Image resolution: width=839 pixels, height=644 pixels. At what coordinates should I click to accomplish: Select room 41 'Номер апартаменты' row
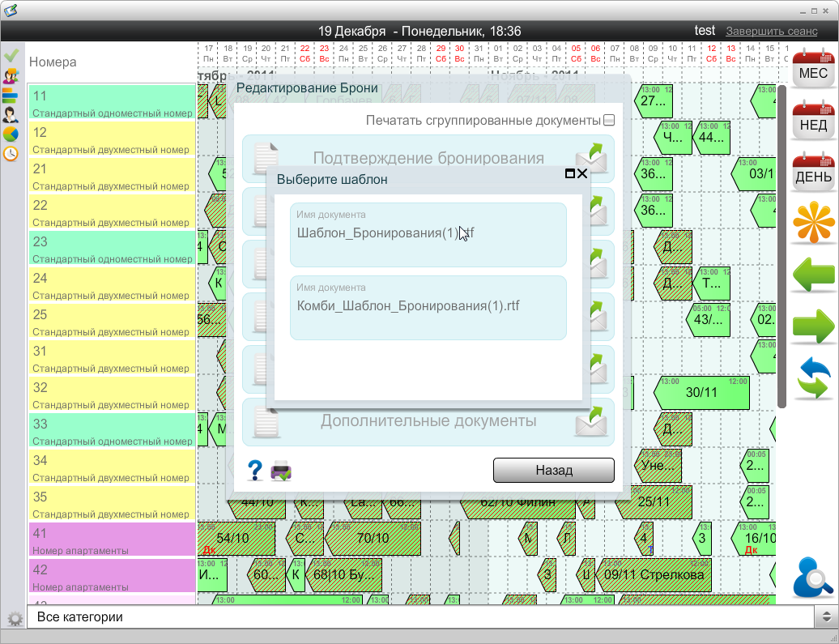(112, 540)
